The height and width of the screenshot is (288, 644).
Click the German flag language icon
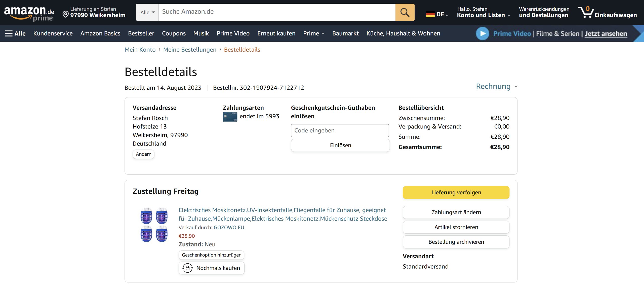click(x=430, y=14)
